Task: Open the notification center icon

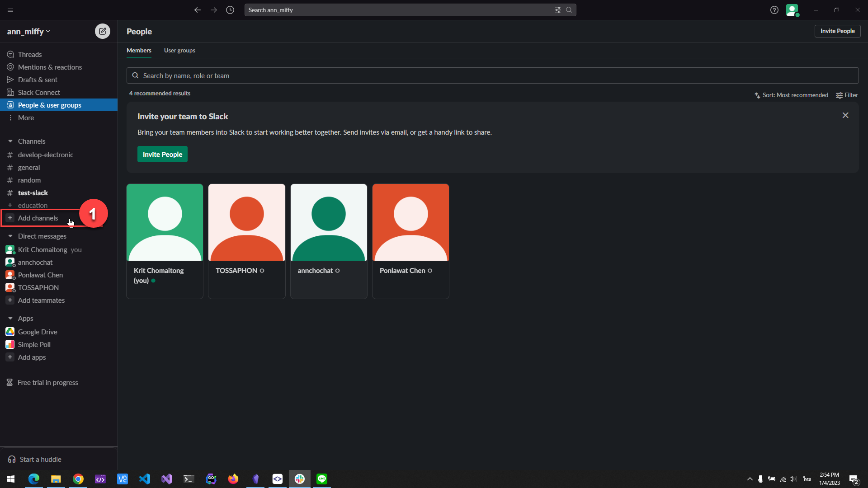Action: 854,479
